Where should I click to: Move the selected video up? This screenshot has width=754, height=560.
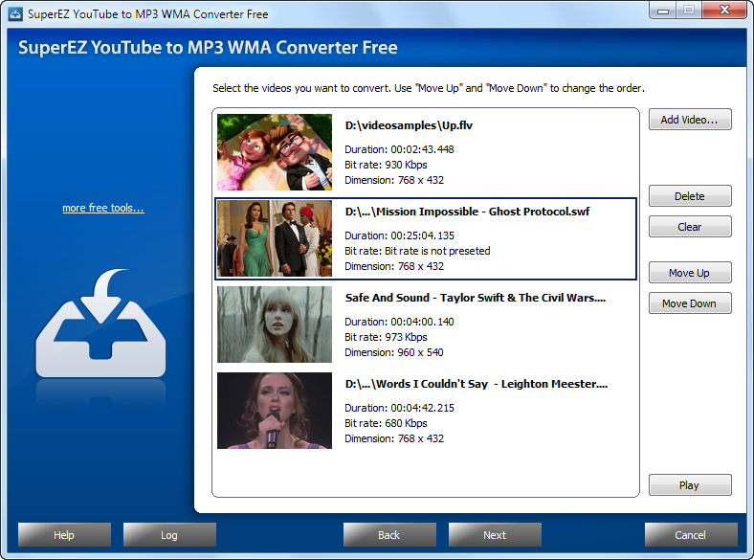(x=690, y=273)
